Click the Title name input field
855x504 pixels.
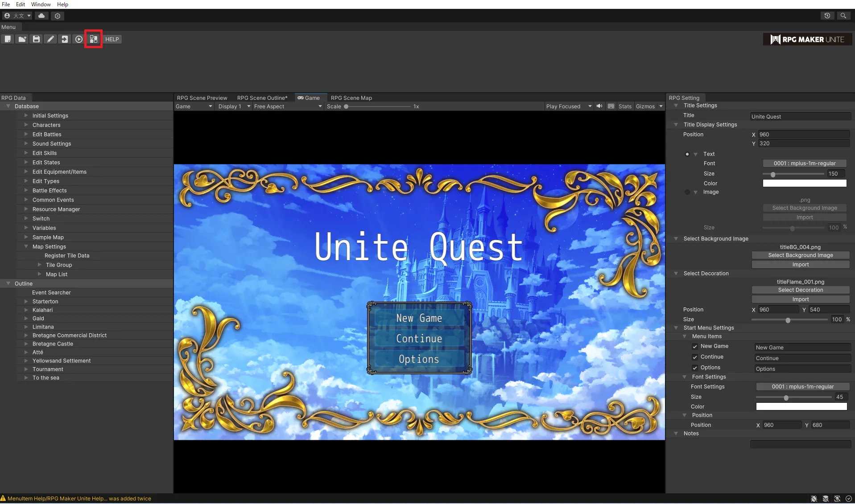[800, 117]
